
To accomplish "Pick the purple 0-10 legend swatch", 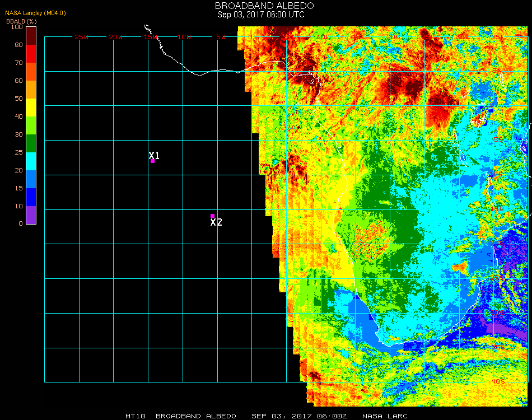I will 31,215.
